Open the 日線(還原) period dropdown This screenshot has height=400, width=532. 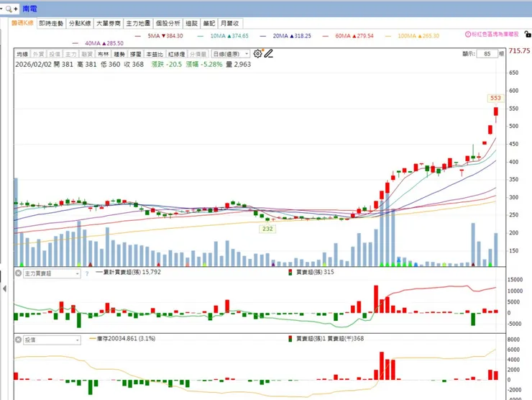point(230,54)
